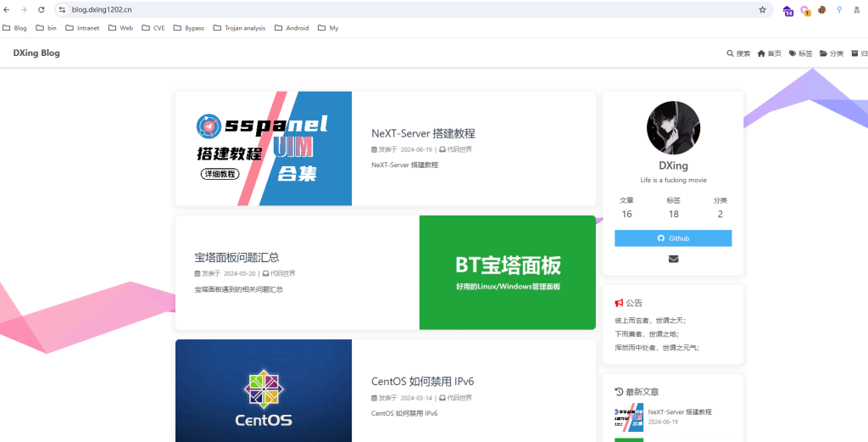
Task: Open the extension icon with orange badge 1
Action: point(804,10)
